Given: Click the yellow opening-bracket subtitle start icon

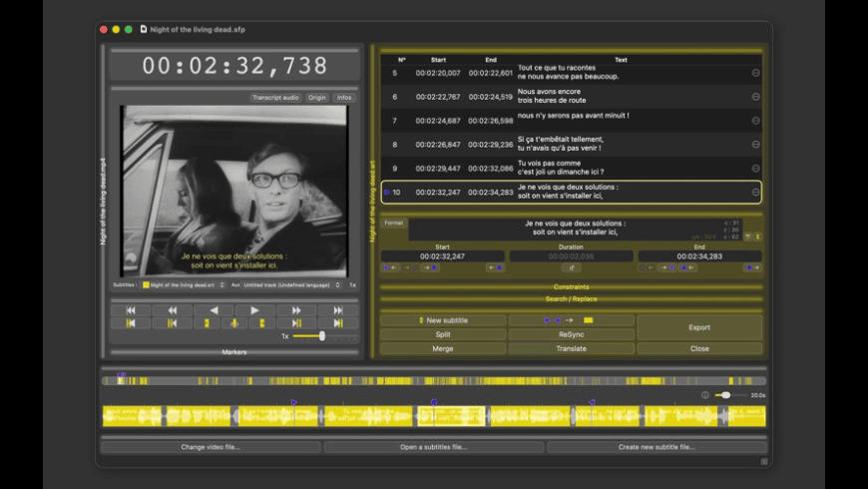Looking at the screenshot, I should [x=208, y=323].
